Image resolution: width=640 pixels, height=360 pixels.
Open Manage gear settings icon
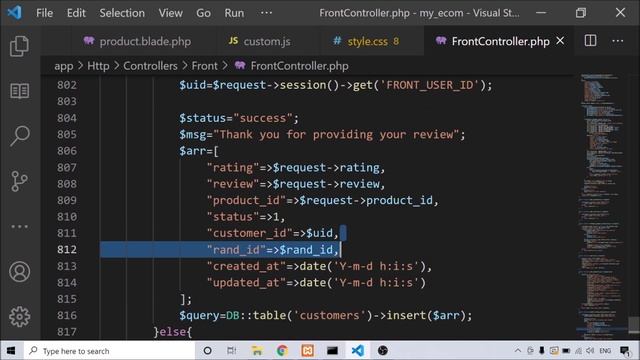(x=20, y=316)
